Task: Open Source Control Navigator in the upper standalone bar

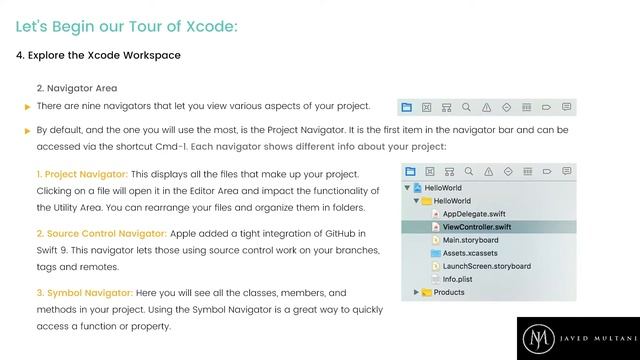Action: tap(427, 107)
